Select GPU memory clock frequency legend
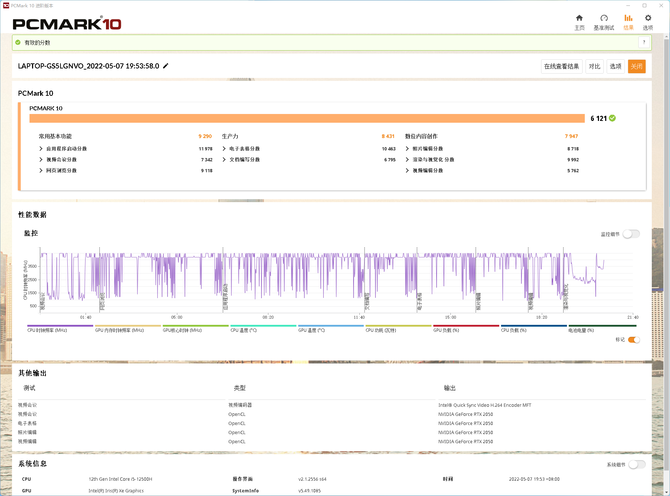670x496 pixels. [127, 328]
